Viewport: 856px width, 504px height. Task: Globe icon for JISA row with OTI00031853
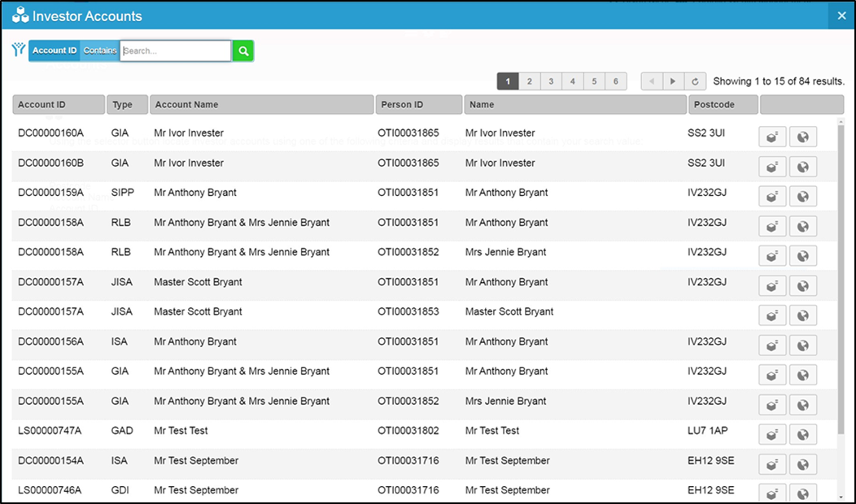[802, 315]
